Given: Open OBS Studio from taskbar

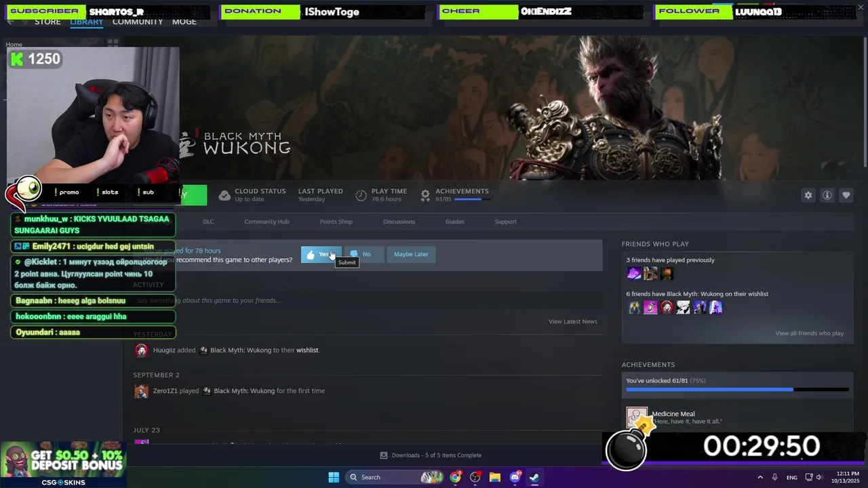Looking at the screenshot, I should (475, 477).
